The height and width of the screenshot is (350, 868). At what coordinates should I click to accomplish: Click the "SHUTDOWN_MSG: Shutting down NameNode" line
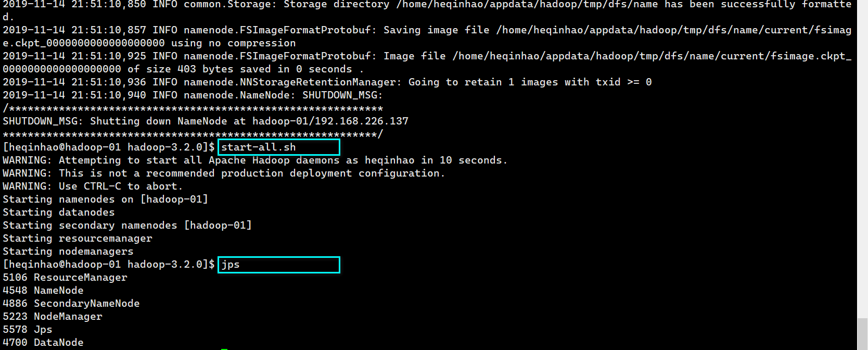(x=206, y=121)
